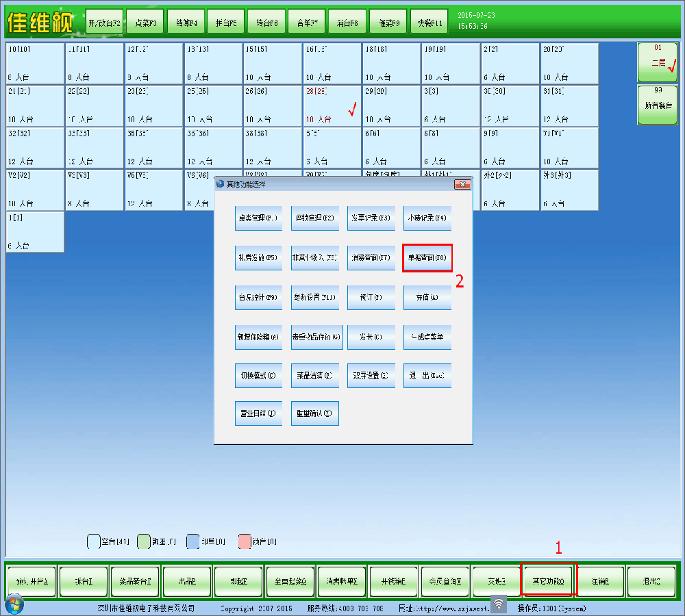The image size is (685, 616).
Task: Click the pink table-status legend swatch
Action: pyautogui.click(x=245, y=541)
